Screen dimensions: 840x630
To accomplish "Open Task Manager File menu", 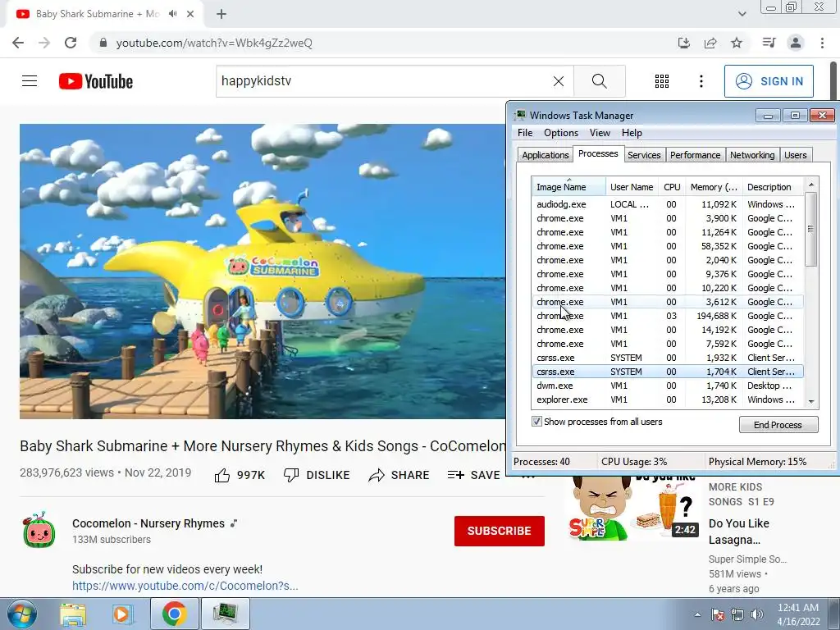I will (x=525, y=133).
